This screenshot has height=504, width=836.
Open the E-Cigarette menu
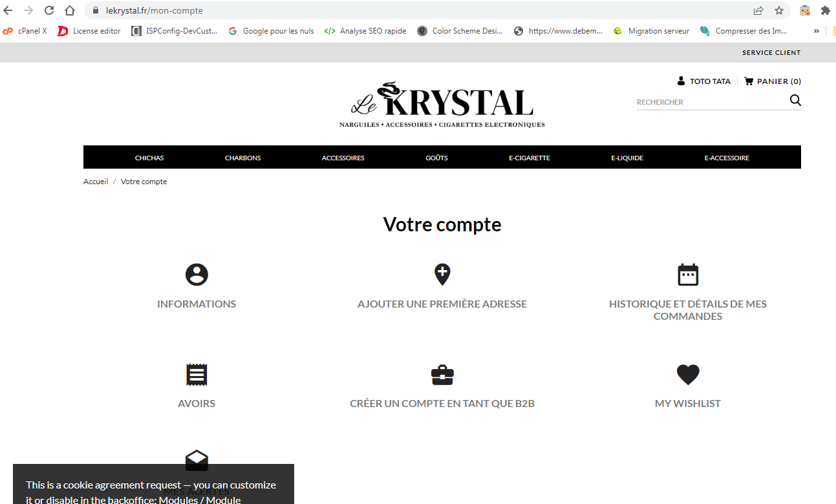tap(530, 158)
